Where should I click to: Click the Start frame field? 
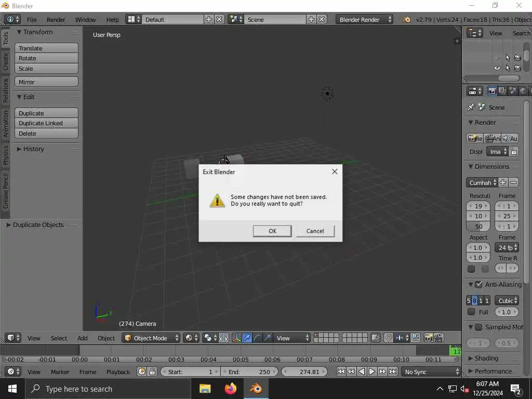[191, 371]
